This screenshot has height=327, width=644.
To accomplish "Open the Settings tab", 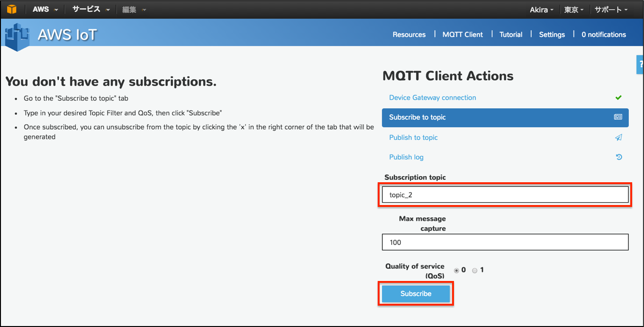I will [552, 34].
